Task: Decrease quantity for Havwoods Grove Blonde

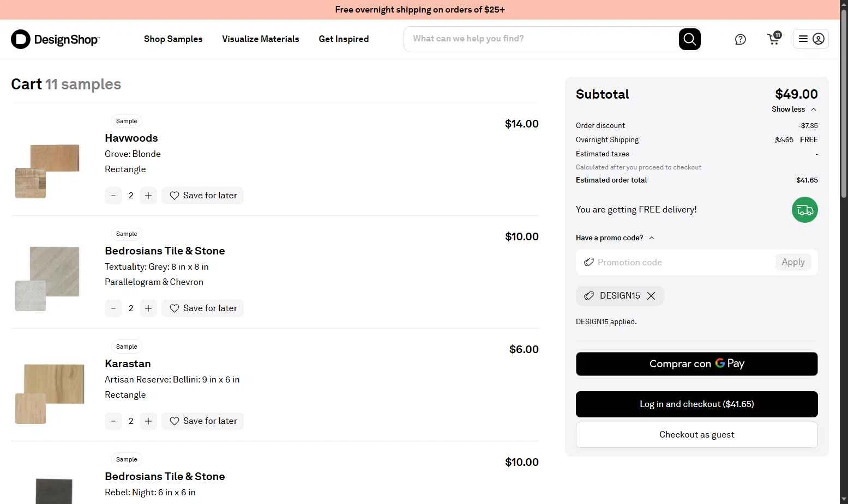Action: point(113,196)
